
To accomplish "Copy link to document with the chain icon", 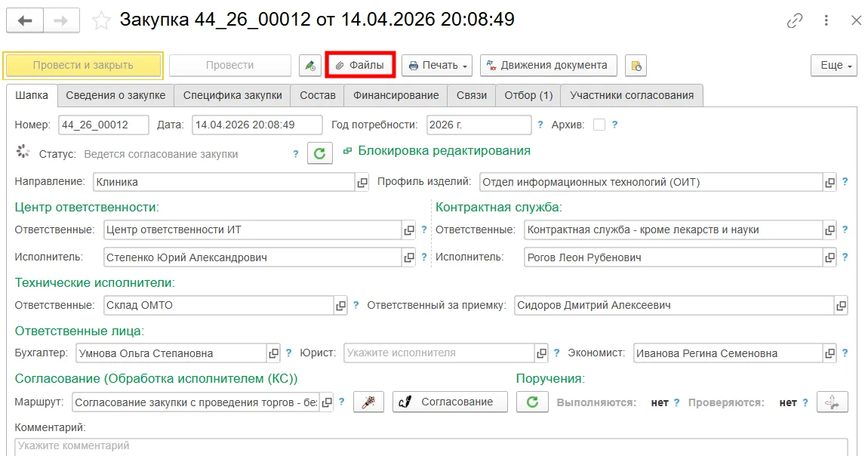I will point(794,21).
